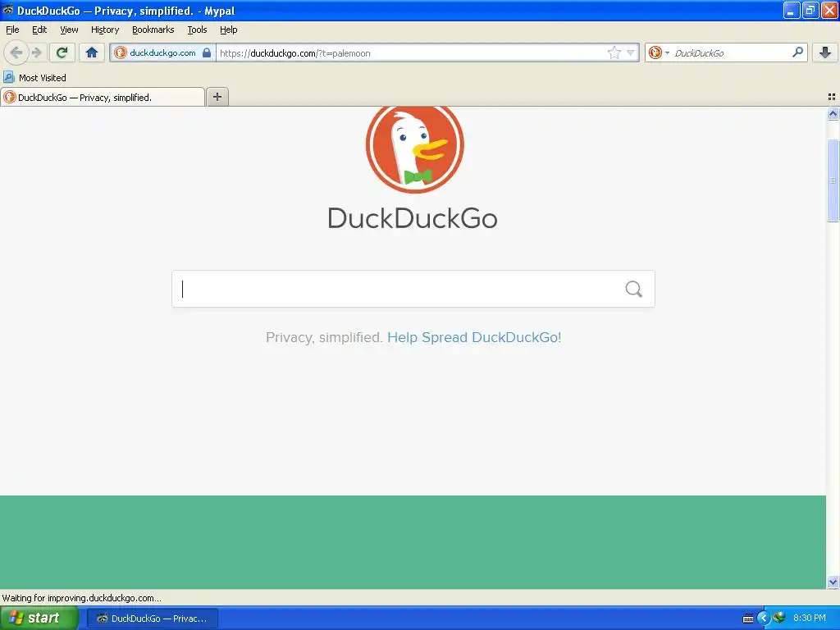Image resolution: width=840 pixels, height=630 pixels.
Task: Click the Waiting for improving.duckduckgo.com status text
Action: pyautogui.click(x=81, y=598)
